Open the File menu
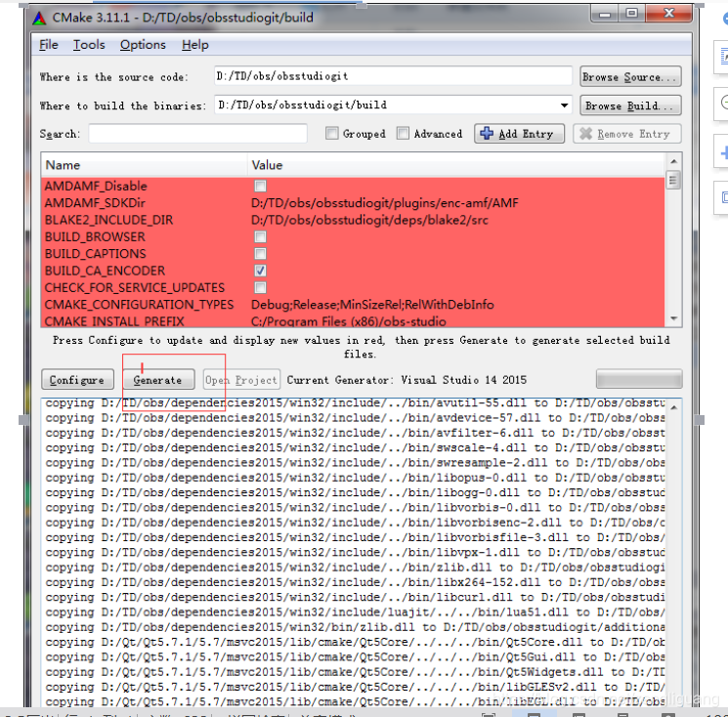This screenshot has height=717, width=728. coord(49,45)
